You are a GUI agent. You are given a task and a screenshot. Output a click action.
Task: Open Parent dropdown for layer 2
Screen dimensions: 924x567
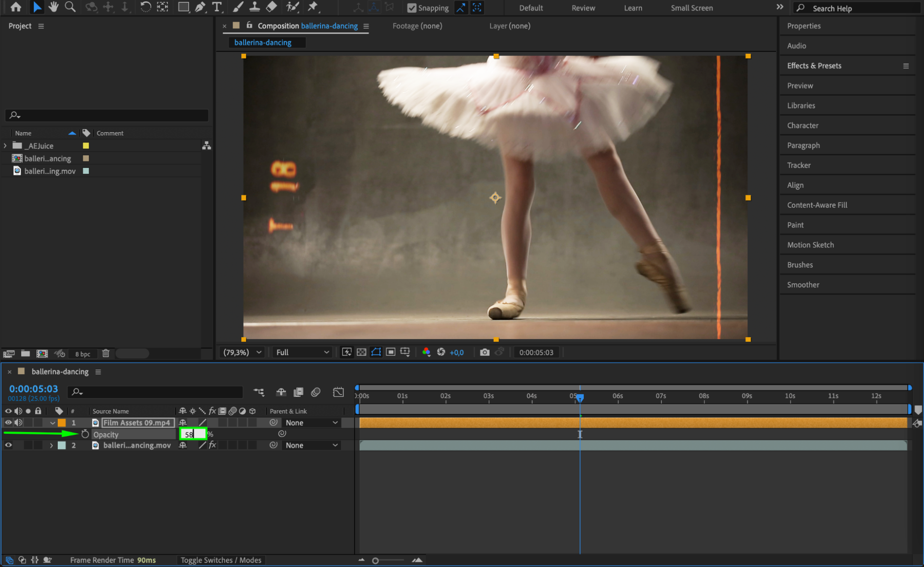[x=312, y=445]
